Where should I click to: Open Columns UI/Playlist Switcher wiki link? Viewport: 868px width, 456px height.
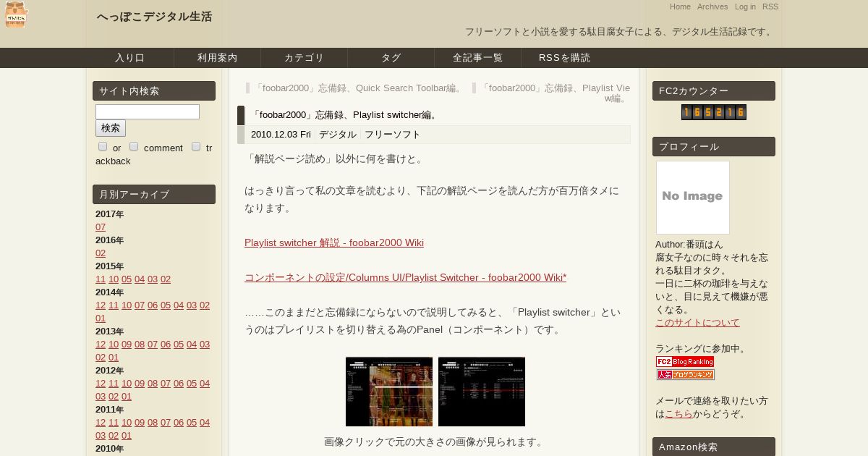406,277
